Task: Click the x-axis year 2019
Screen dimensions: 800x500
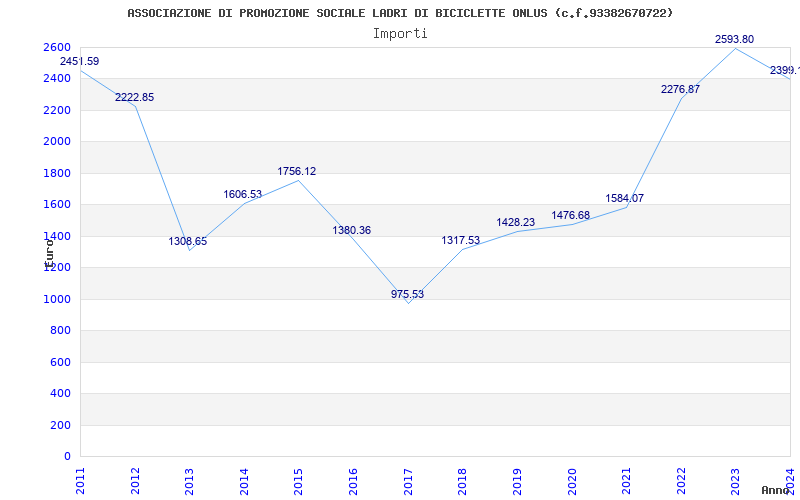Action: [517, 481]
